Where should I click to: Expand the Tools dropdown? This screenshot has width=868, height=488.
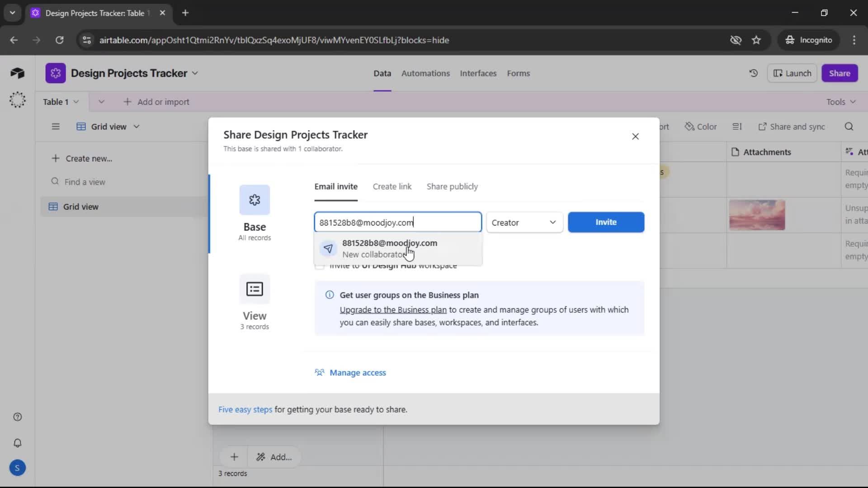pos(841,102)
